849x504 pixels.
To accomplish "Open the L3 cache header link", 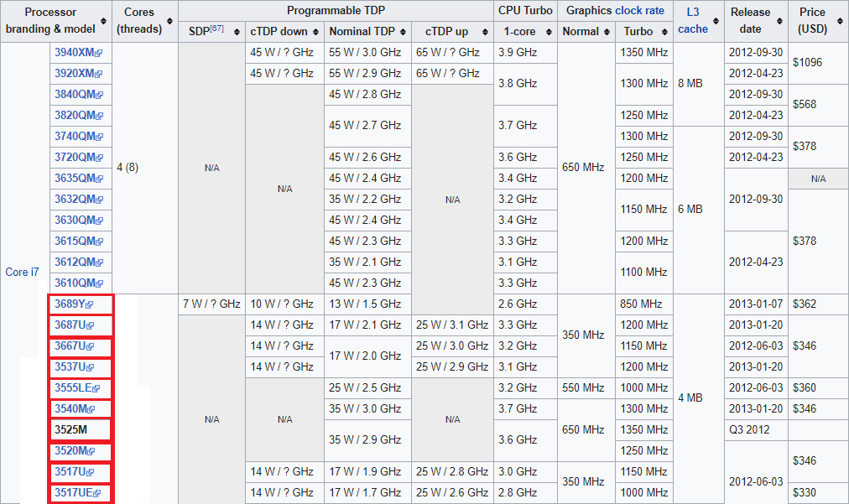I will tap(692, 21).
